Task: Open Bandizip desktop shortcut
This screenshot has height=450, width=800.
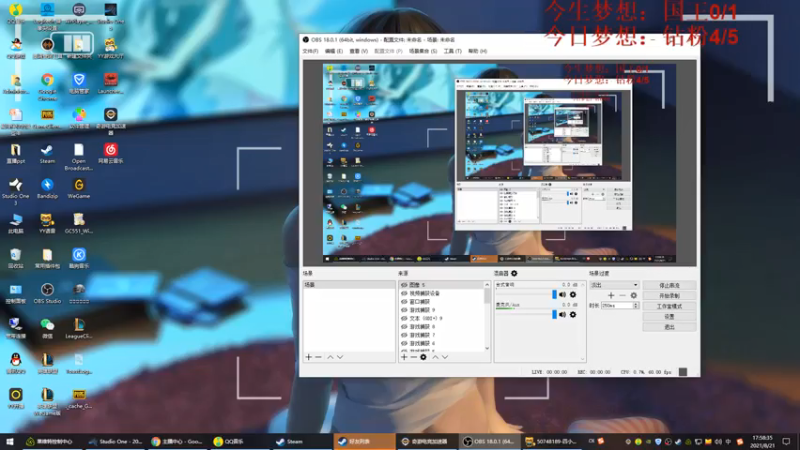Action: click(47, 189)
